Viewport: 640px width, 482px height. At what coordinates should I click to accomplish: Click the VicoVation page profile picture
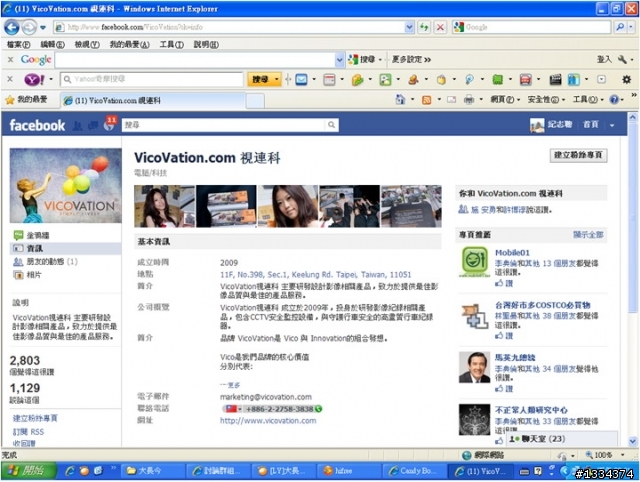[x=66, y=186]
